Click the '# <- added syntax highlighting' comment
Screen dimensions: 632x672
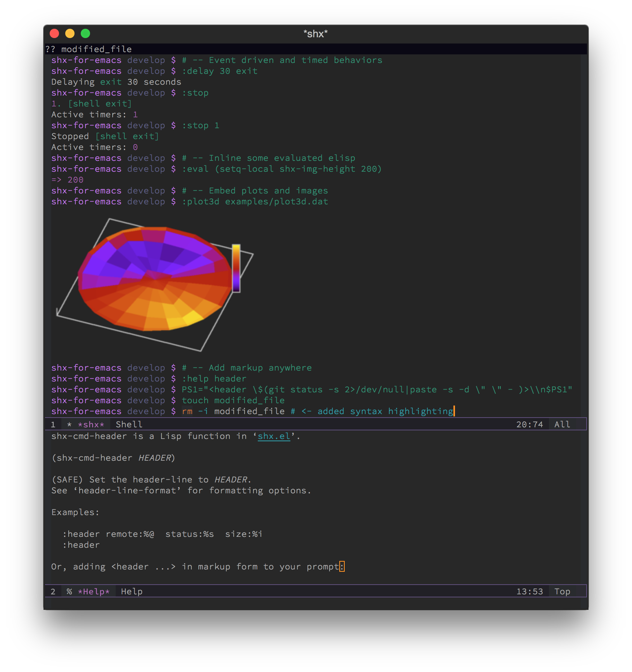click(372, 411)
